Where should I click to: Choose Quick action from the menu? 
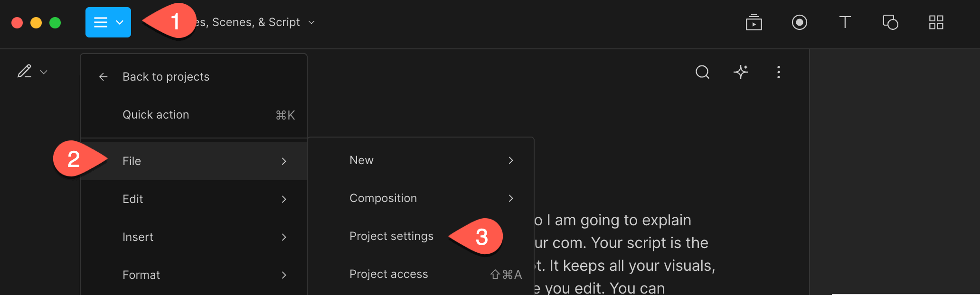(x=194, y=115)
